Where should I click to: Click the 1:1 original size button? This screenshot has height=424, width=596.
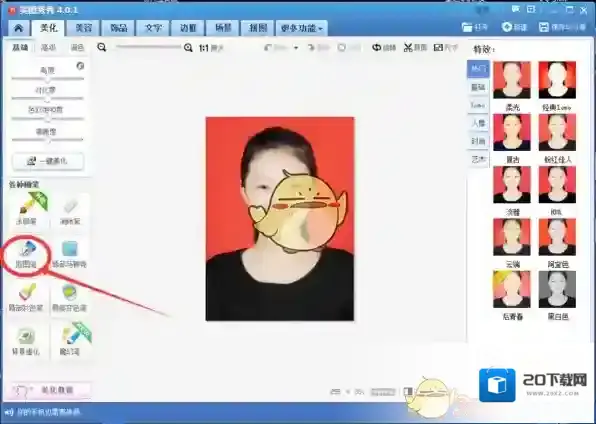point(204,48)
